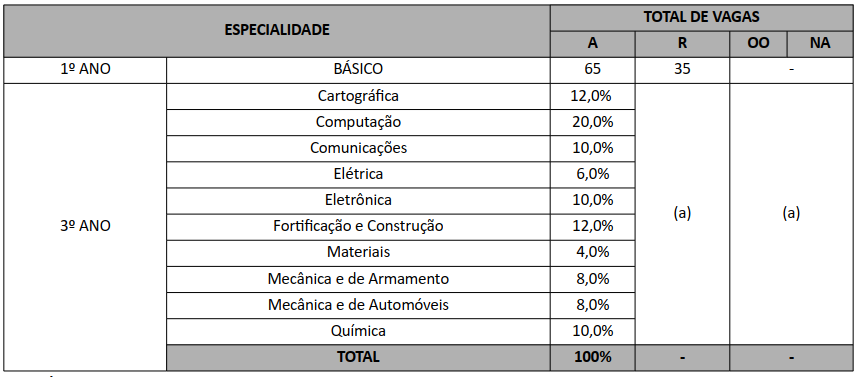Select the BÁSICO cell
857x377 pixels.
tap(358, 70)
